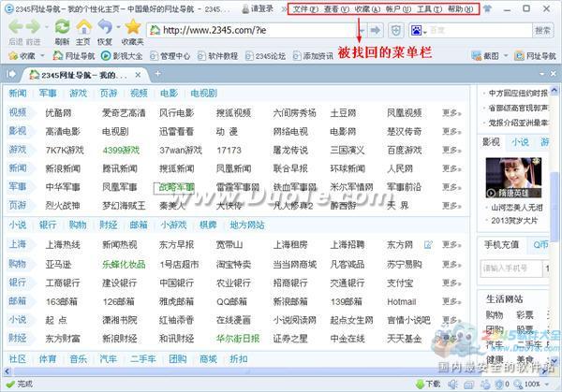Select the 团购 category tab
Viewport: 562px width, 392px height.
tap(177, 358)
